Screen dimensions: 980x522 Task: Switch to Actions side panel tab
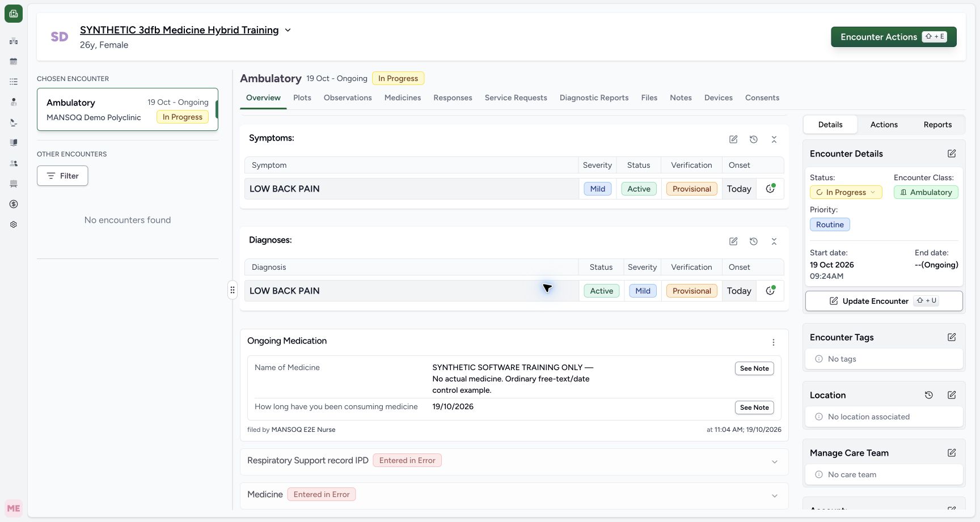coord(884,125)
